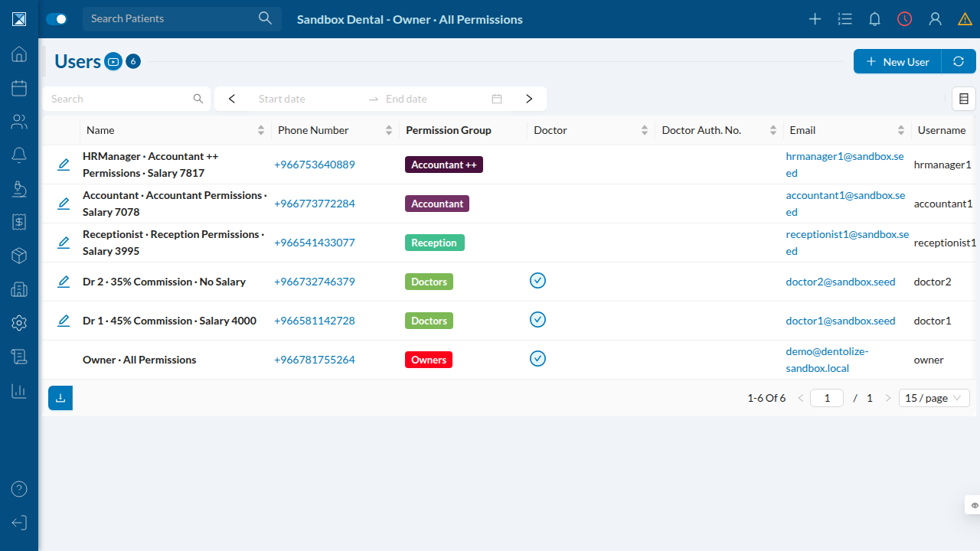Click the calendar icon in date range

tap(497, 99)
